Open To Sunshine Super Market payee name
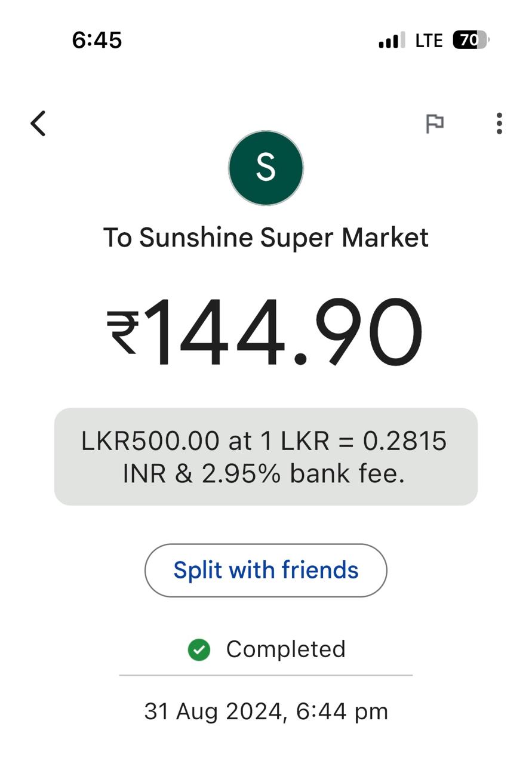532x764 pixels. [x=266, y=238]
